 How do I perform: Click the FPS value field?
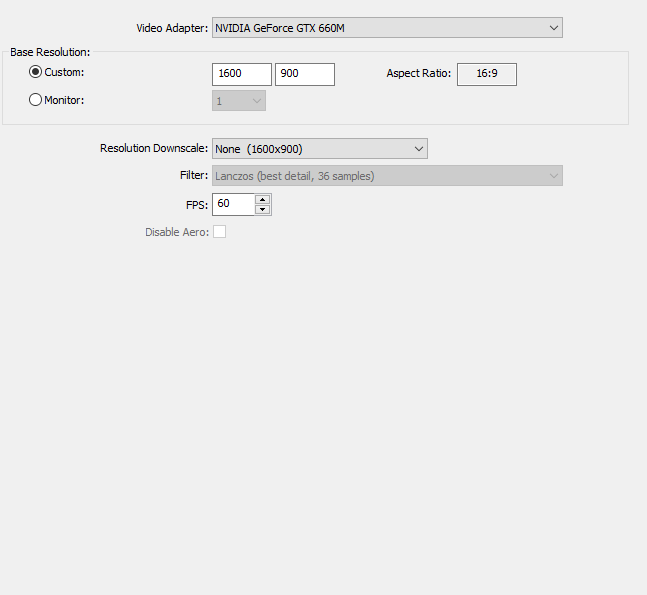[234, 204]
